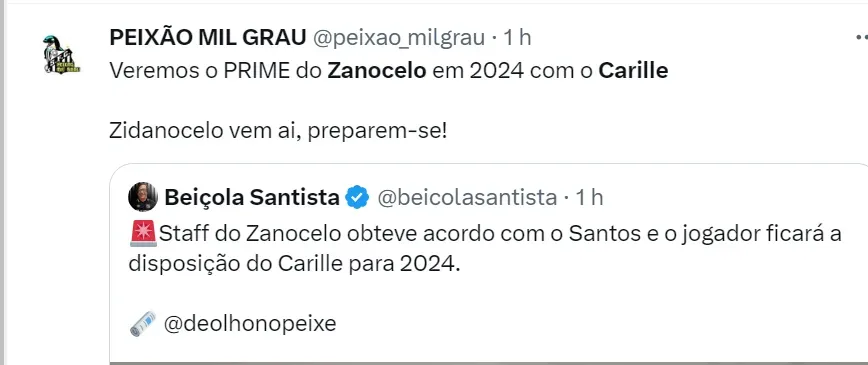This screenshot has width=868, height=365.
Task: Click the bold Zanocelo word
Action: [377, 71]
